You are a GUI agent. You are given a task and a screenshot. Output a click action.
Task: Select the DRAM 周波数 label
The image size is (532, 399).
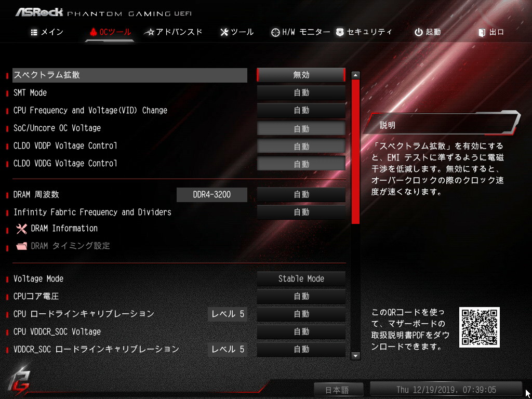[x=36, y=195]
